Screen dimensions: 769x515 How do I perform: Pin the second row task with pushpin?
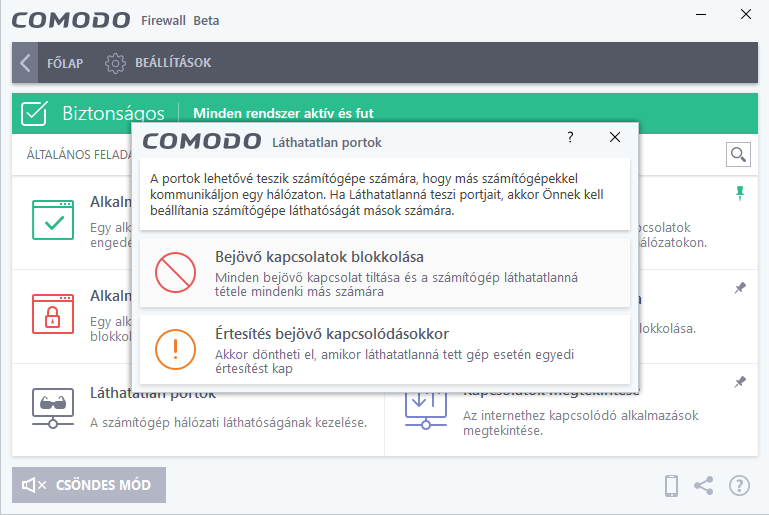[x=740, y=288]
